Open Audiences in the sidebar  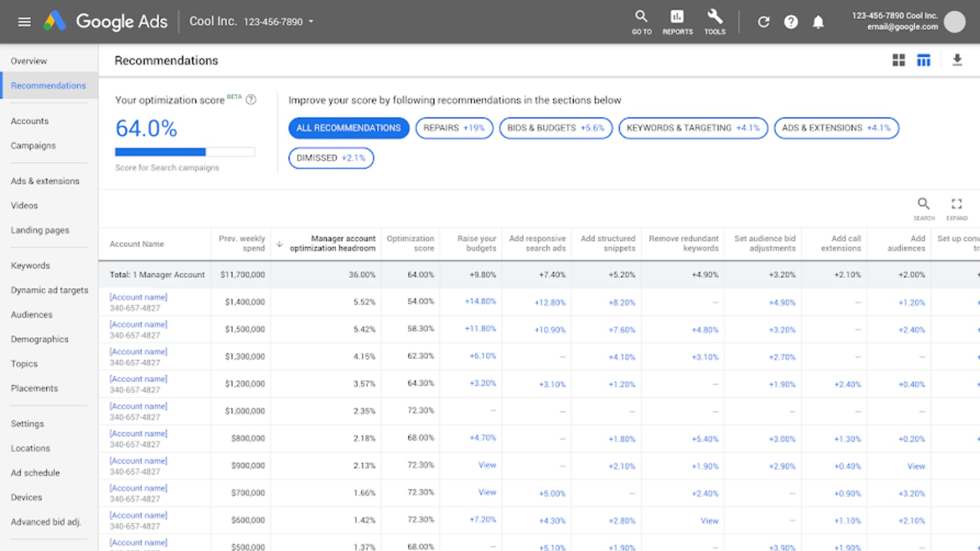pyautogui.click(x=31, y=314)
